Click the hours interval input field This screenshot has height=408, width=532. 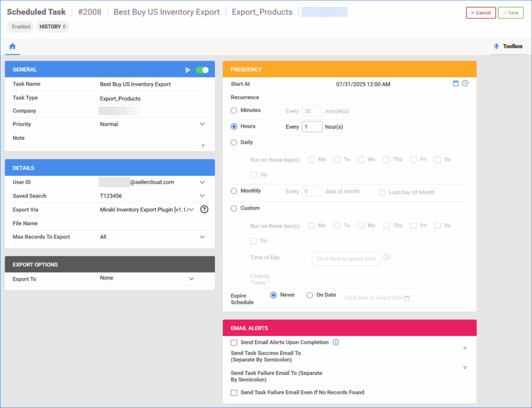coord(312,126)
